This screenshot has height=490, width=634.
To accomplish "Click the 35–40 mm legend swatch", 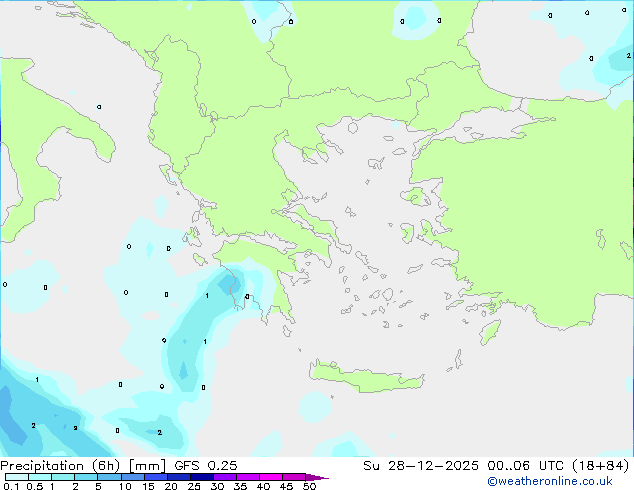I will (x=247, y=477).
